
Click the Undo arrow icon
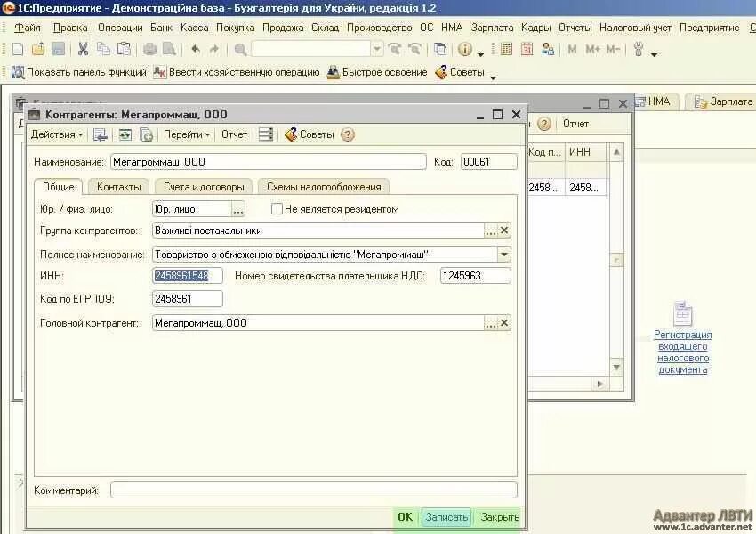tap(196, 49)
